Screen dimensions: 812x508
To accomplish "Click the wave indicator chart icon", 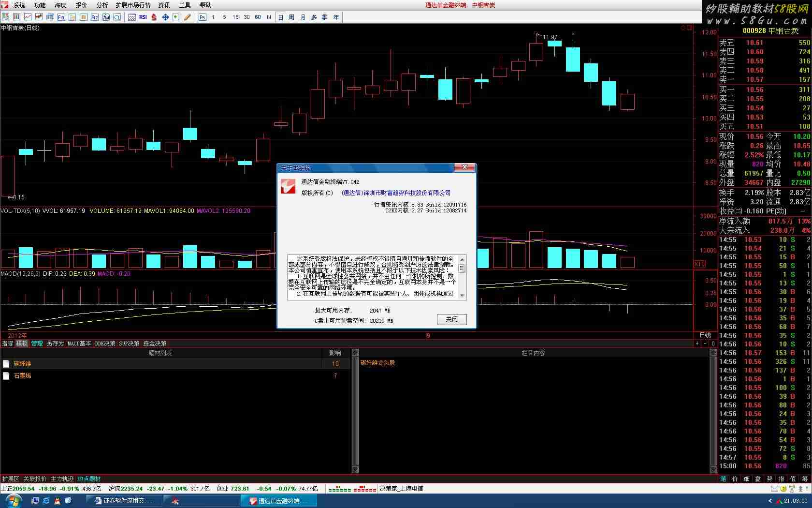I will pos(131,17).
